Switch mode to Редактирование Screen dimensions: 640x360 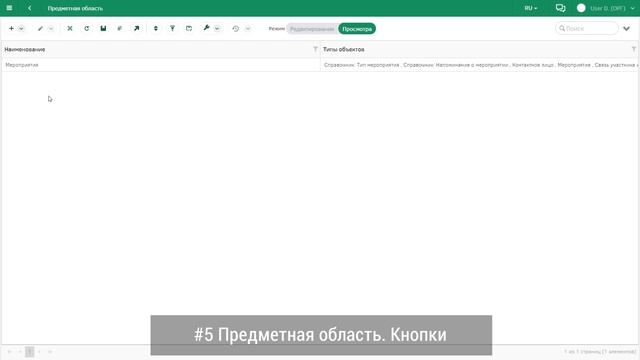click(x=312, y=29)
